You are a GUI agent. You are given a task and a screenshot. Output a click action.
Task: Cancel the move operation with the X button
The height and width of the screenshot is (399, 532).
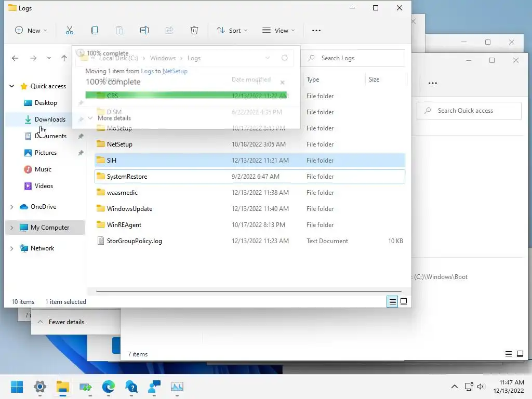pyautogui.click(x=282, y=83)
